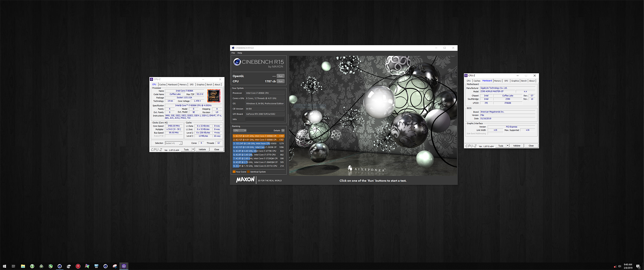Switch to Memory tab in left CPU-Z
Image resolution: width=644 pixels, height=270 pixels.
coord(183,85)
